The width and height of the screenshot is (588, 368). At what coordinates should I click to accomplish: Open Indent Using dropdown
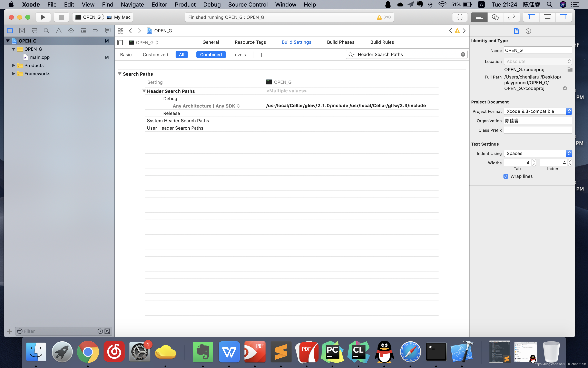point(538,153)
